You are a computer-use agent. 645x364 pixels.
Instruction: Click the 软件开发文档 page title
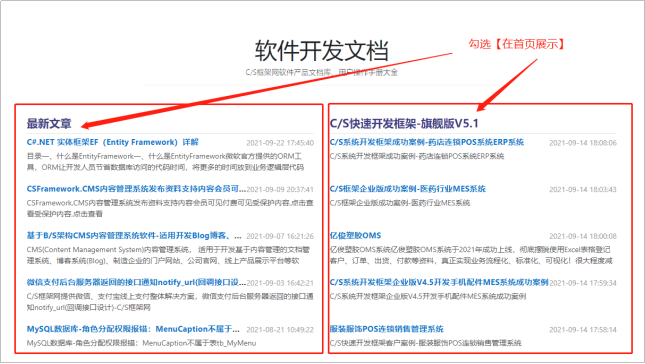click(322, 50)
